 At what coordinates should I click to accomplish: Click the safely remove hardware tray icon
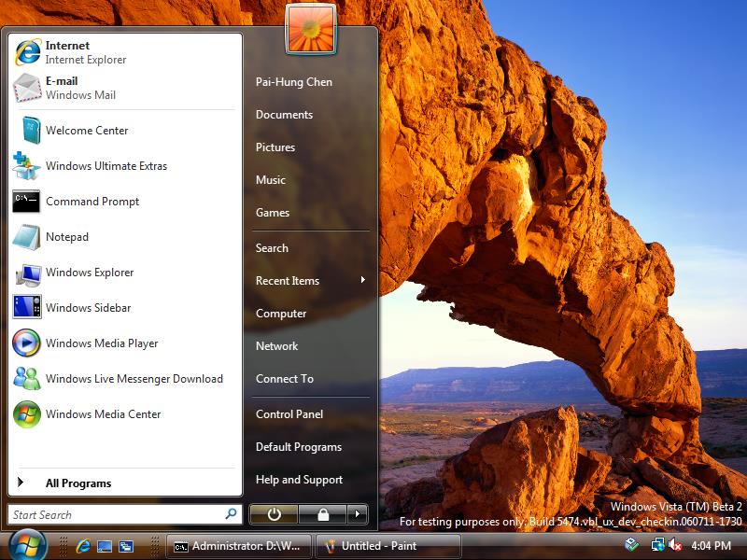point(632,544)
